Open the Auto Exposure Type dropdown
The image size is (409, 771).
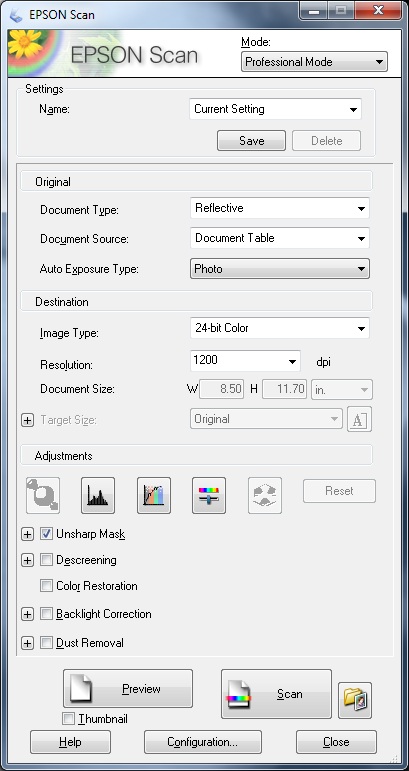[x=280, y=269]
